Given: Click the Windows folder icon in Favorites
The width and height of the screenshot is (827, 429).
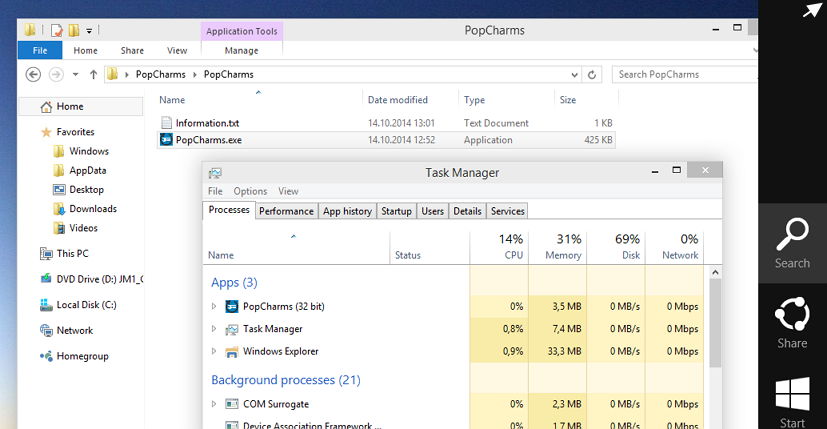Looking at the screenshot, I should (x=59, y=151).
